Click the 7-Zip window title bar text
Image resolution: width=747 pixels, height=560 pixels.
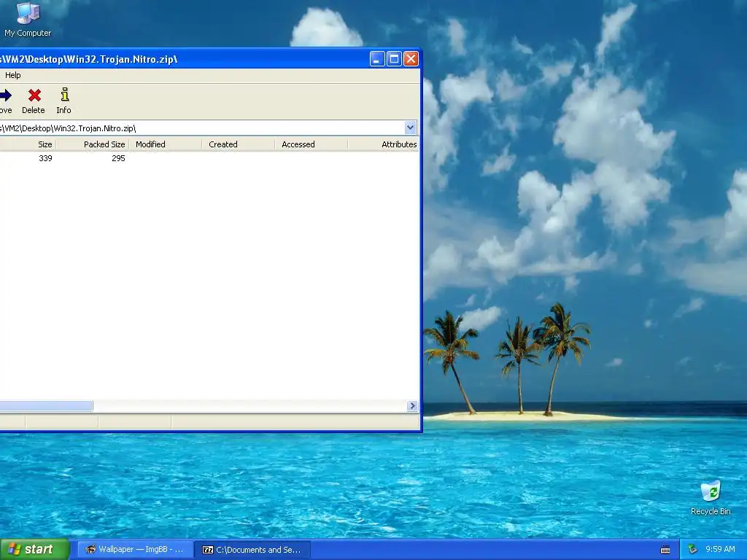click(88, 60)
